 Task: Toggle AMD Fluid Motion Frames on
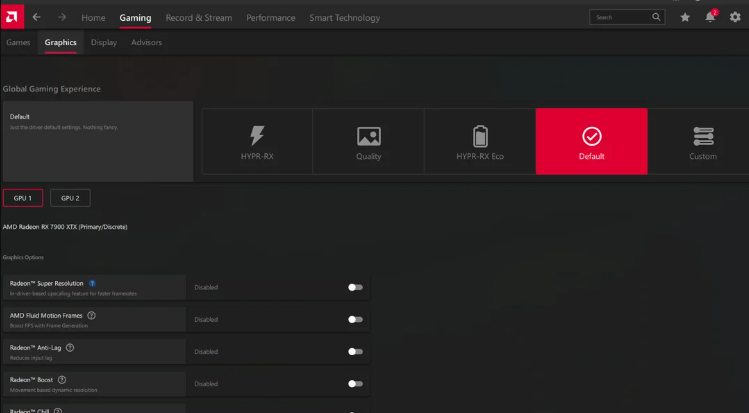click(x=354, y=319)
